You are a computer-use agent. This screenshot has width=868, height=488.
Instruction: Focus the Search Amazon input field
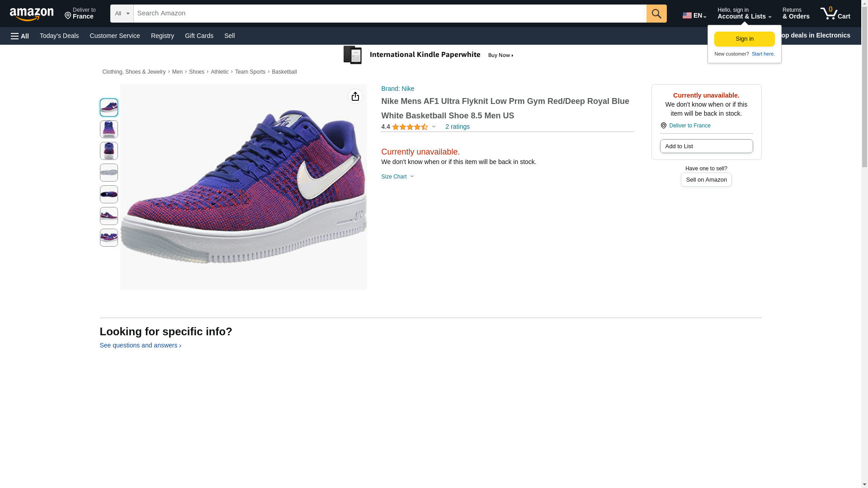pos(390,14)
